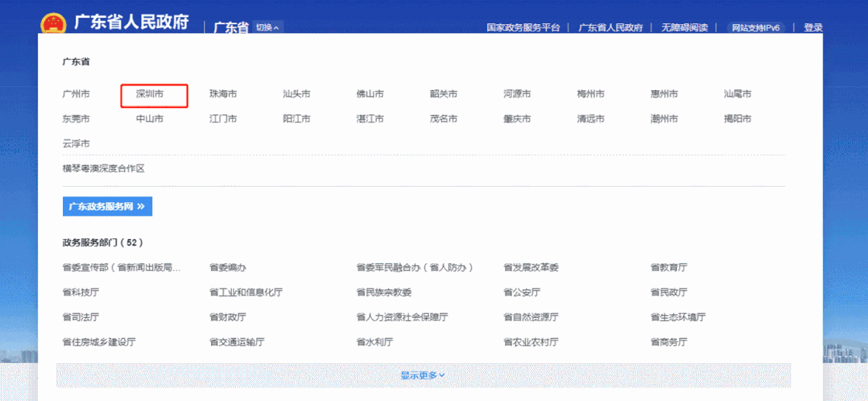
Task: Select 汕头市 city
Action: 296,94
